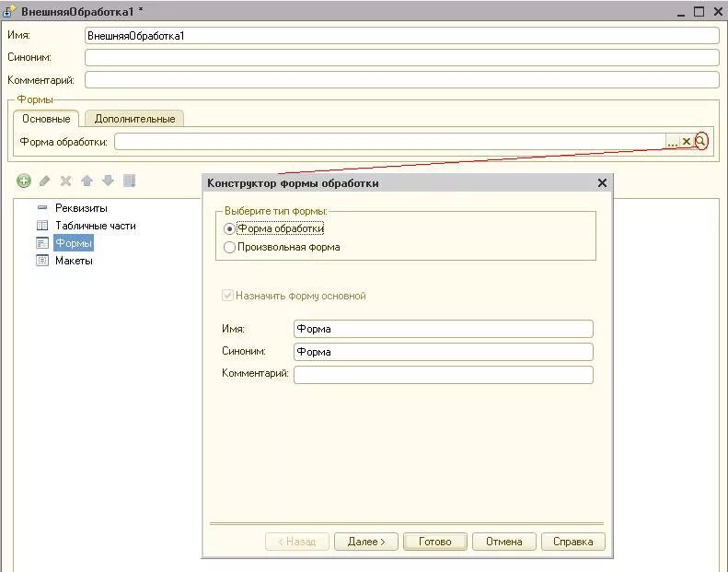Click the Формы tree node icon
The height and width of the screenshot is (572, 728).
pos(42,243)
